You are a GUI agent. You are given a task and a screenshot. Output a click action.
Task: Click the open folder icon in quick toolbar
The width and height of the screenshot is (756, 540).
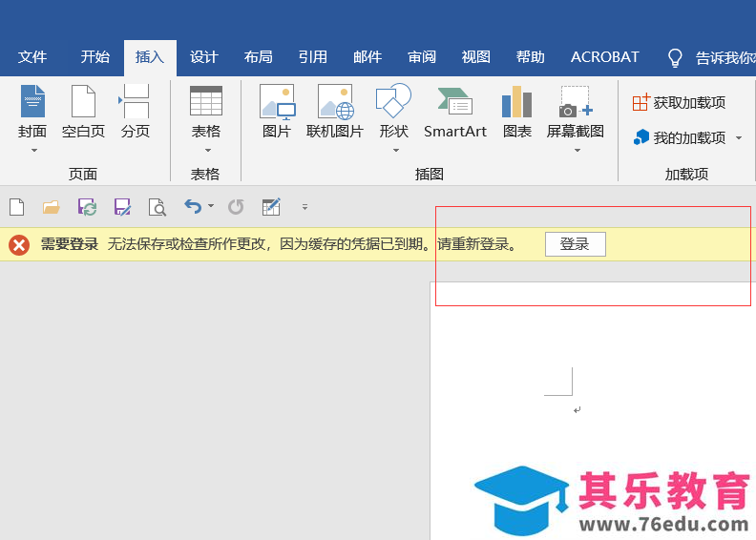point(52,207)
